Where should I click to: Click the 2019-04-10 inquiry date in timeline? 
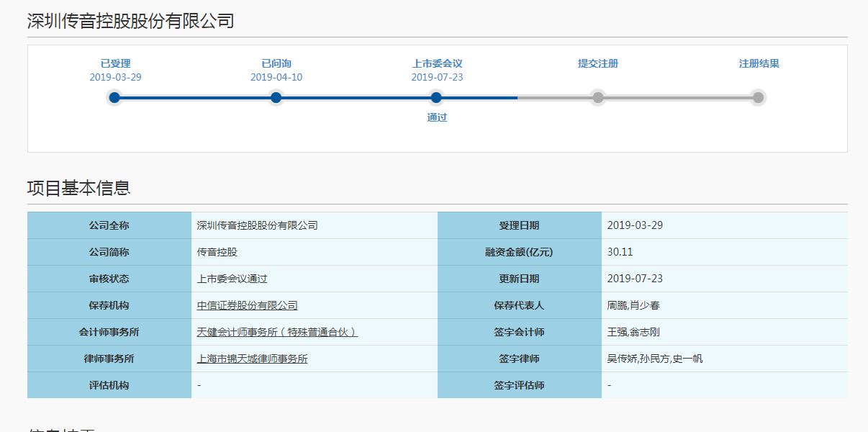tap(276, 77)
